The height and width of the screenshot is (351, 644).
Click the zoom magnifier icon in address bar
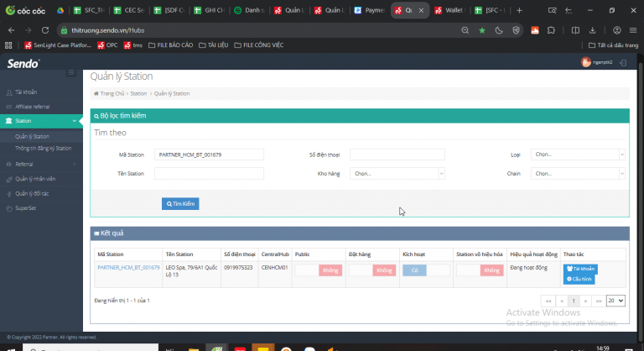[465, 30]
